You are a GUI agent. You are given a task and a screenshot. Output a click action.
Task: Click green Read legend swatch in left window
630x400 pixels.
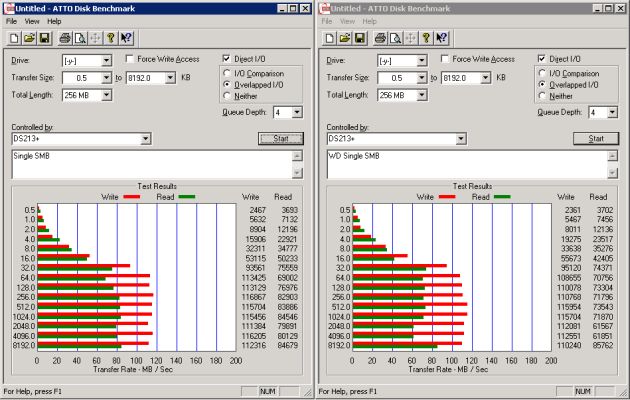point(187,197)
